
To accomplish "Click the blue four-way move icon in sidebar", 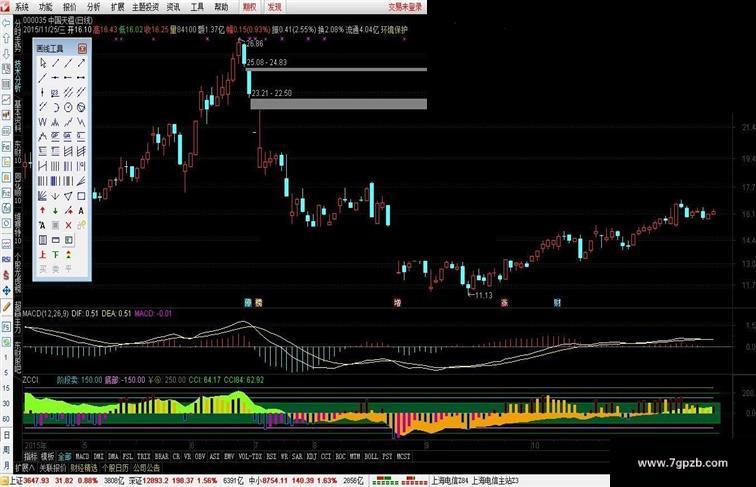I will coord(6,290).
